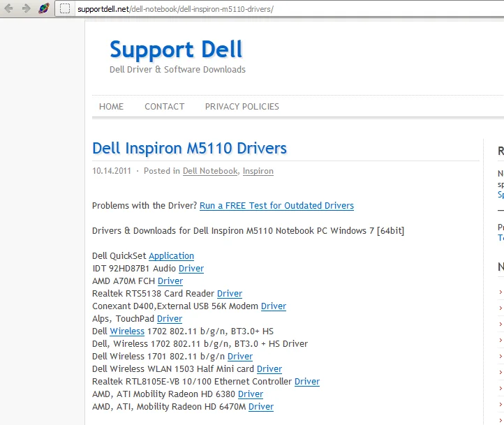Open the Support Dell site title

point(176,50)
